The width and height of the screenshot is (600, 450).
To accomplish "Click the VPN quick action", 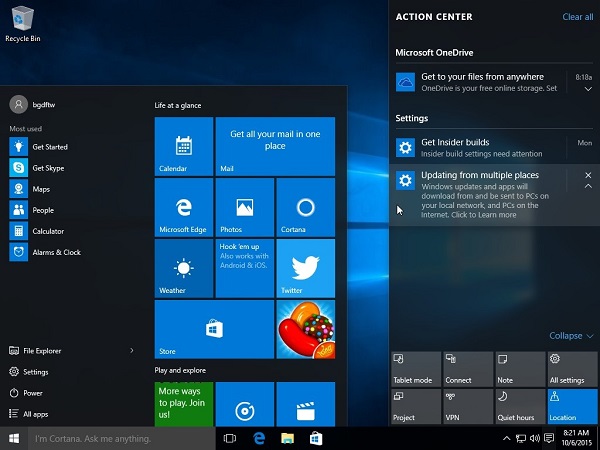I will click(x=468, y=406).
